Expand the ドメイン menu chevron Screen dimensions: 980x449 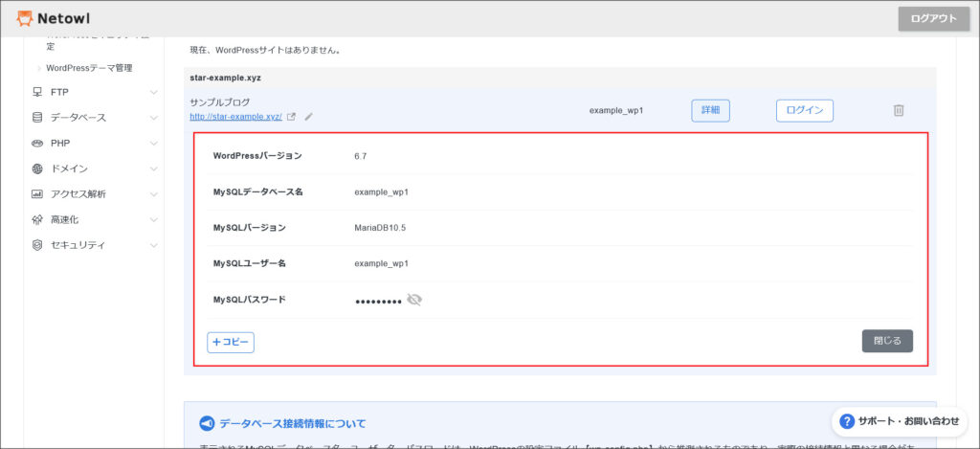click(x=154, y=168)
